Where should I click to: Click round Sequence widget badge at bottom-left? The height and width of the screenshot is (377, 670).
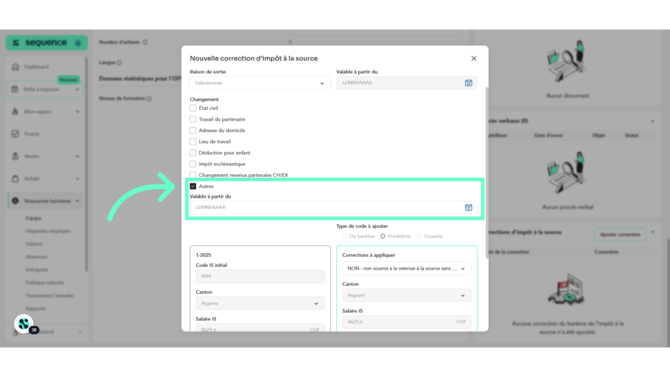(x=24, y=324)
